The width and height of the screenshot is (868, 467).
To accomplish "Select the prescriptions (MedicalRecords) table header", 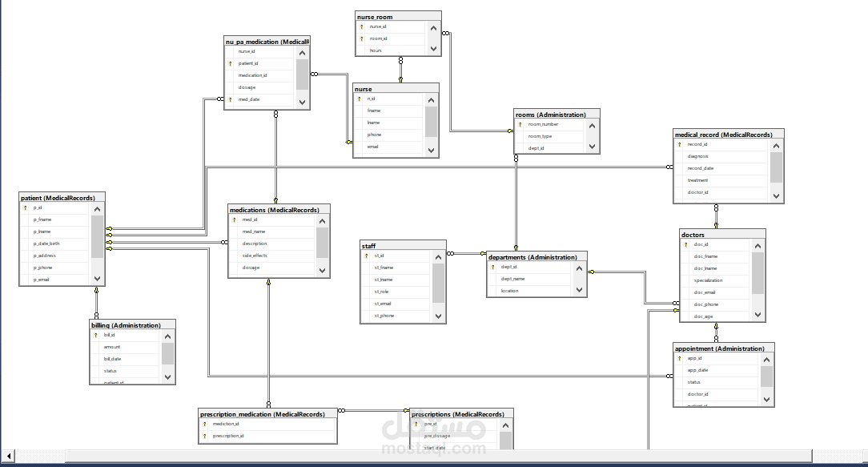I will point(462,414).
